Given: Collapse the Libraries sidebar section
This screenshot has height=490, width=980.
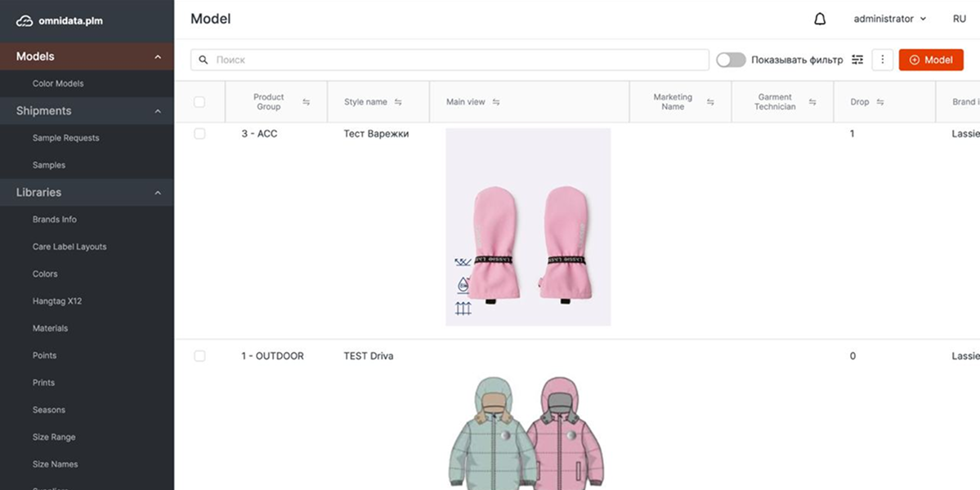Looking at the screenshot, I should click(158, 193).
